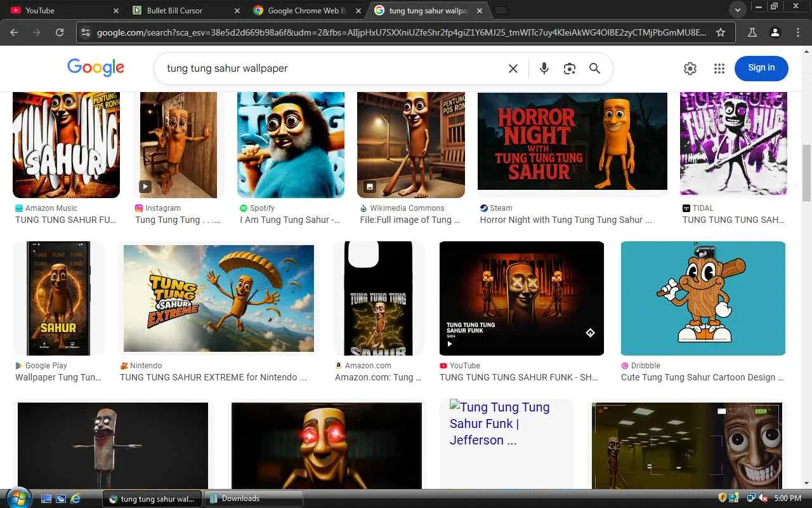Click the muted volume tray icon
812x508 pixels.
763,498
